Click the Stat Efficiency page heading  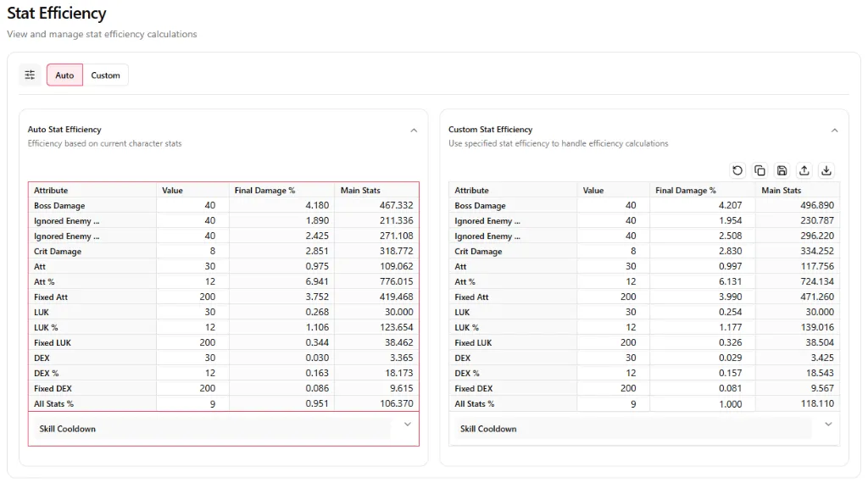coord(57,14)
